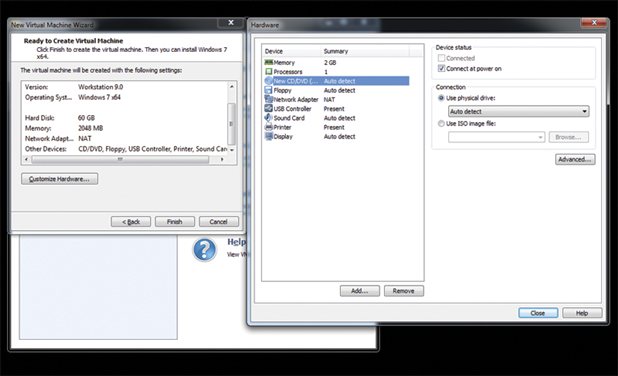
Task: Click 'Windows 7 x64' operating system value
Action: coord(99,97)
